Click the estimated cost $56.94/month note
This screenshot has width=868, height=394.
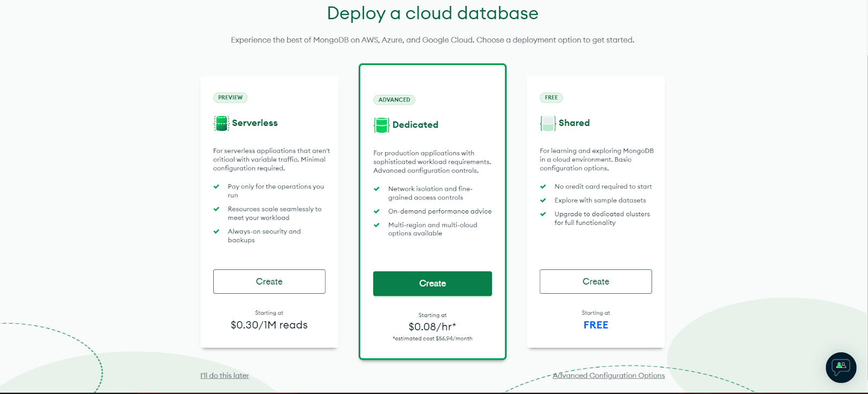tap(432, 339)
